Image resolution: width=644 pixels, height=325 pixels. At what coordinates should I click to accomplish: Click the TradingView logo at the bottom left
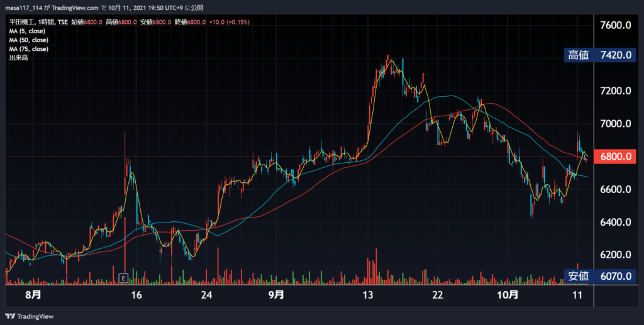point(29,316)
